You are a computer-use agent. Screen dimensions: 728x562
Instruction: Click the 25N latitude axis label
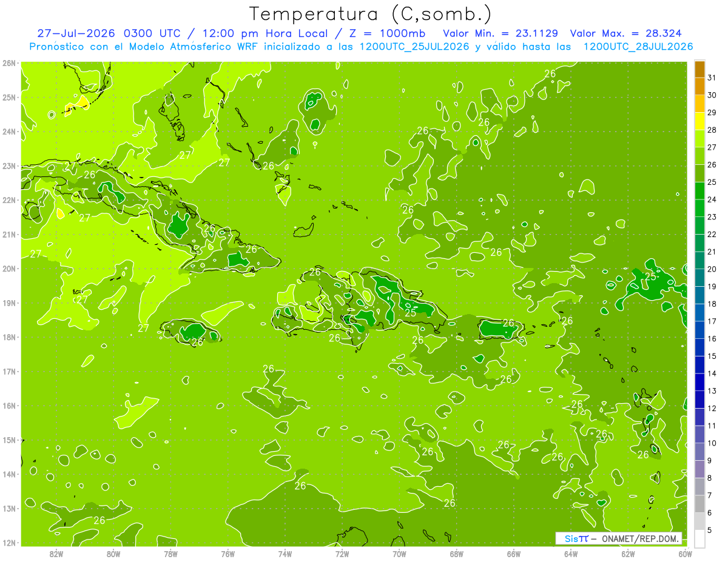click(9, 98)
